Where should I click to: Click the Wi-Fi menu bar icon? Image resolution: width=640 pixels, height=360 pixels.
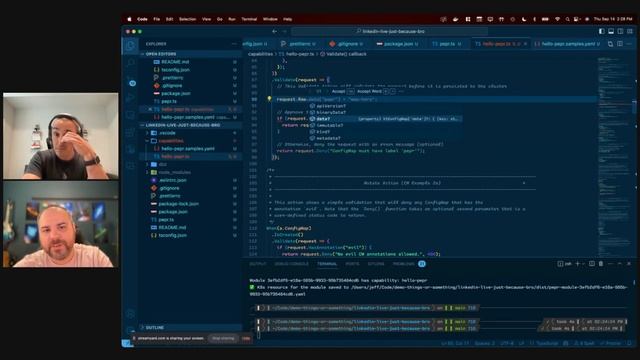click(557, 19)
